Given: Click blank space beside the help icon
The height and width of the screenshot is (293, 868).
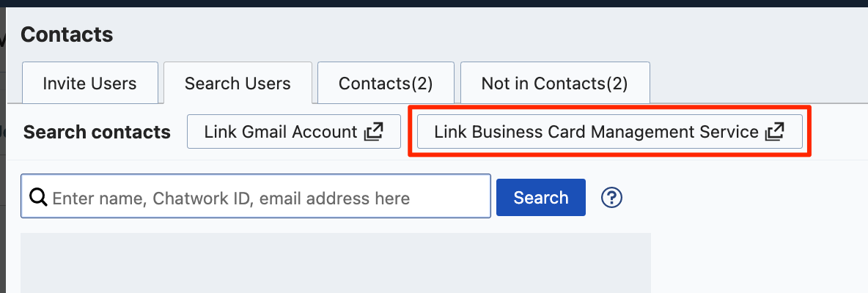Looking at the screenshot, I should pos(742,197).
